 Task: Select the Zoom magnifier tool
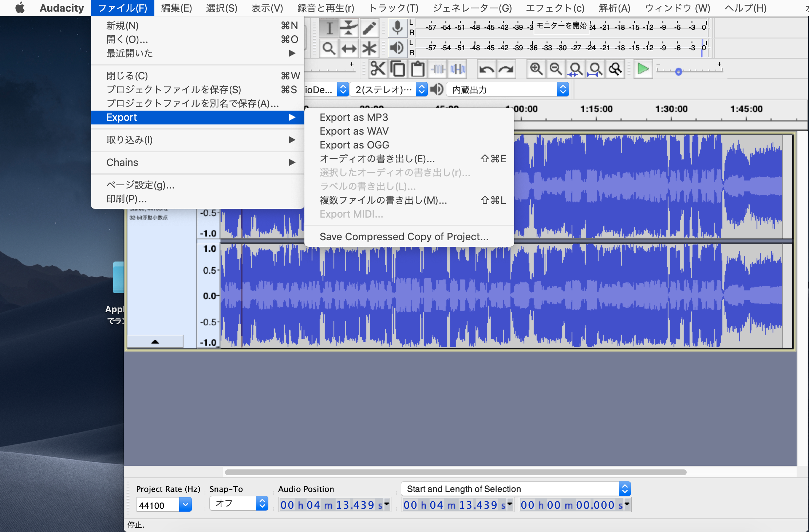pyautogui.click(x=329, y=48)
